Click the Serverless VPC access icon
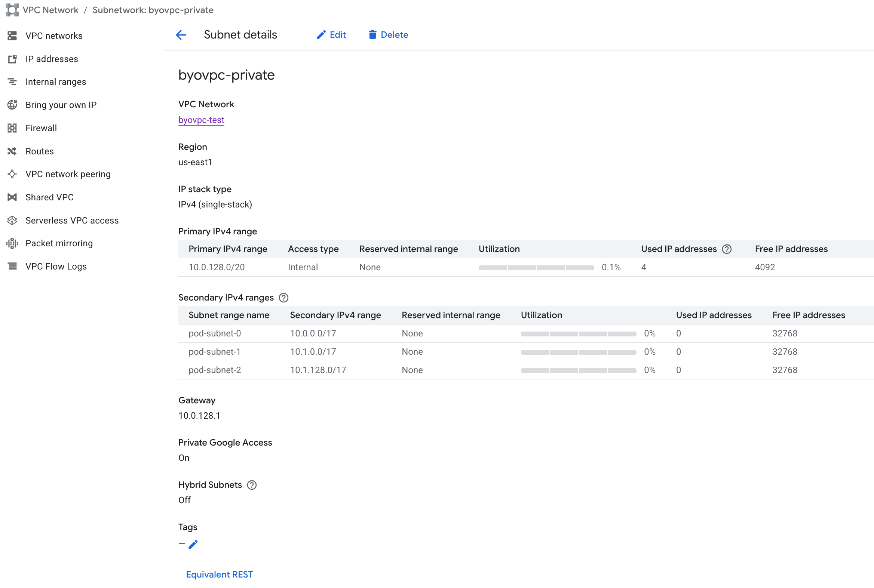Screen dimensions: 874x588 coord(12,220)
